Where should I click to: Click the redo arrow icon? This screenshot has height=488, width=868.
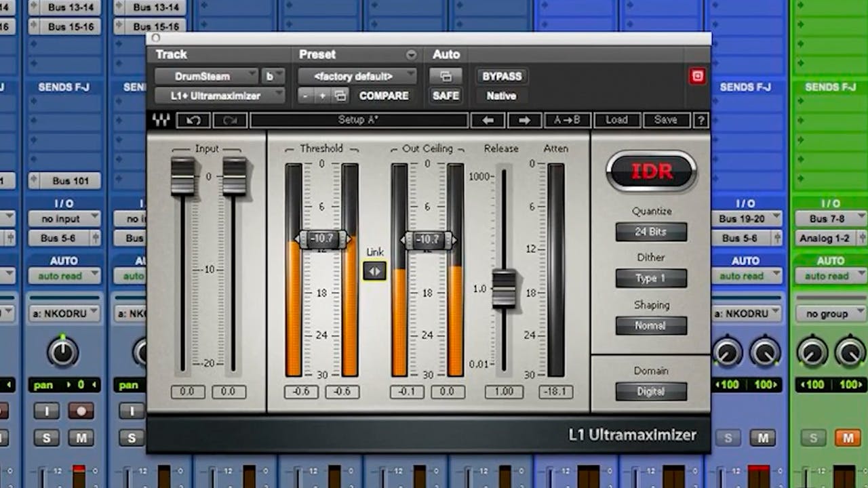[x=229, y=120]
